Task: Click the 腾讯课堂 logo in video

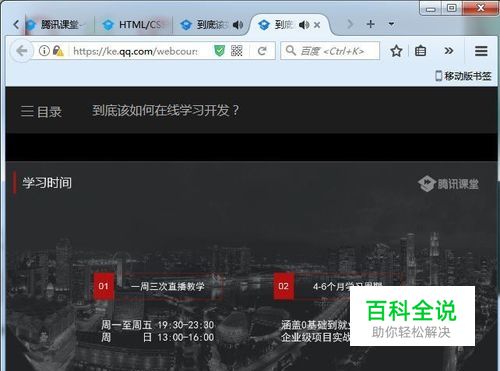Action: pyautogui.click(x=448, y=184)
